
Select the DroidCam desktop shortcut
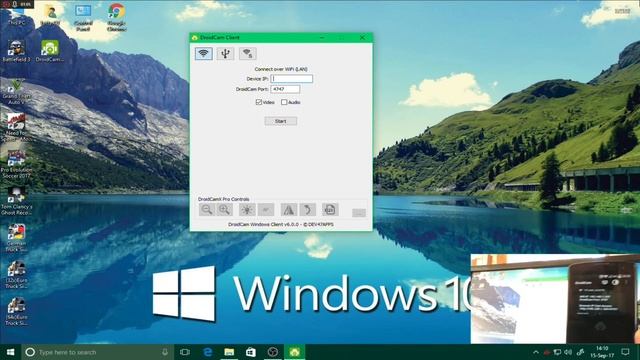(x=50, y=51)
